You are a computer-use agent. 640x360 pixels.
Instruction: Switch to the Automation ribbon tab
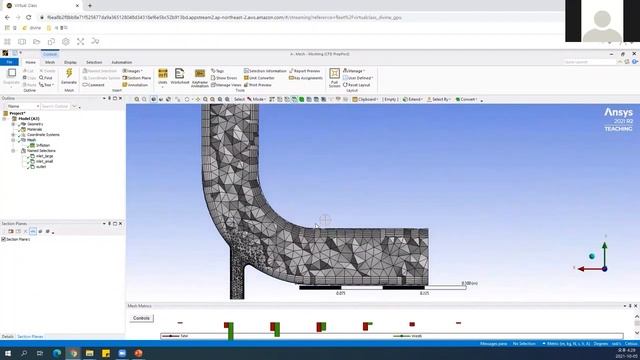click(x=122, y=62)
